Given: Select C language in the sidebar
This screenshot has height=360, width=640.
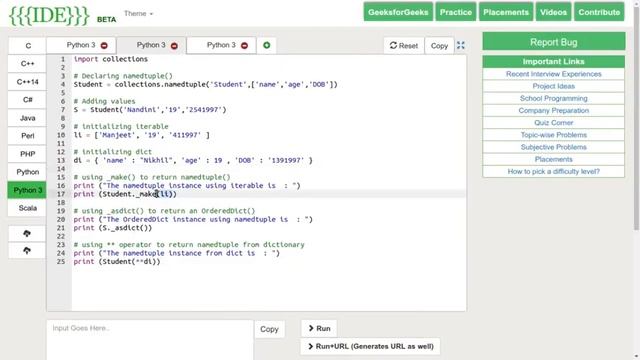Looking at the screenshot, I should point(27,46).
